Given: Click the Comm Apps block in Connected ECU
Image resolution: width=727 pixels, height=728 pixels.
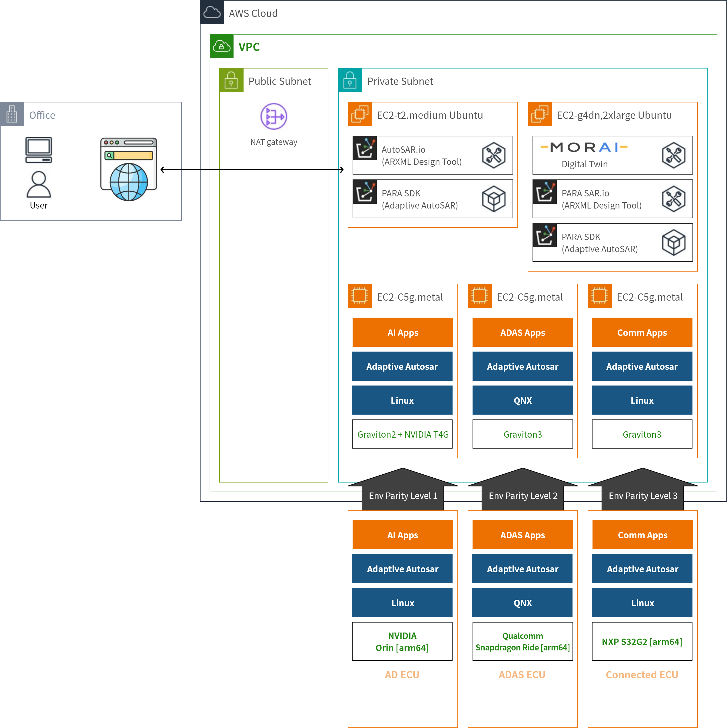Looking at the screenshot, I should point(642,535).
